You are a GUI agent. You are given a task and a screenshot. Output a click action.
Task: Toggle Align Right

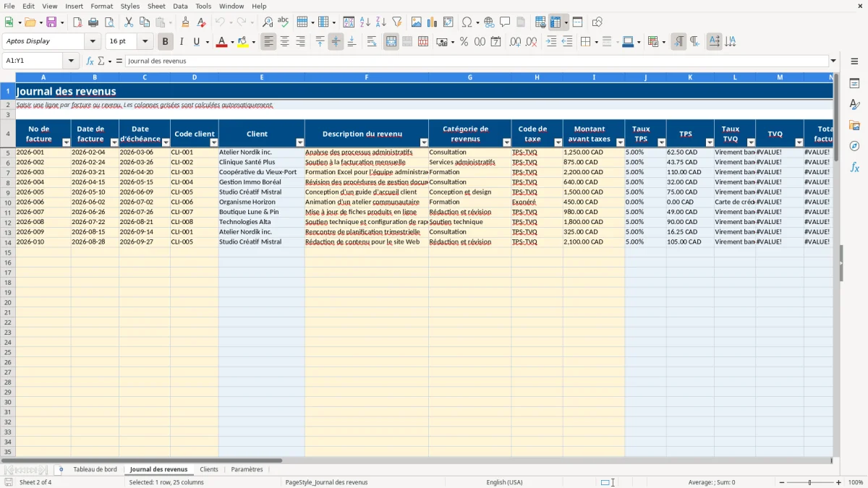click(x=300, y=42)
